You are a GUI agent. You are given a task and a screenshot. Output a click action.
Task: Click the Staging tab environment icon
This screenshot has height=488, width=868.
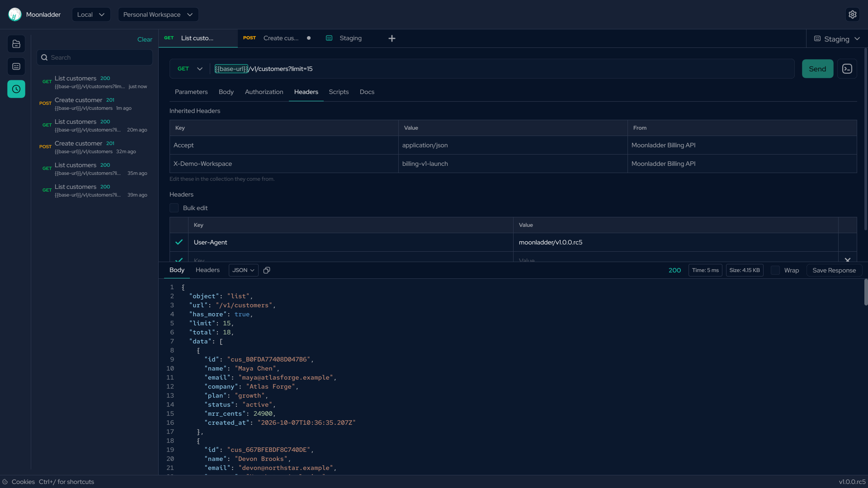coord(330,38)
